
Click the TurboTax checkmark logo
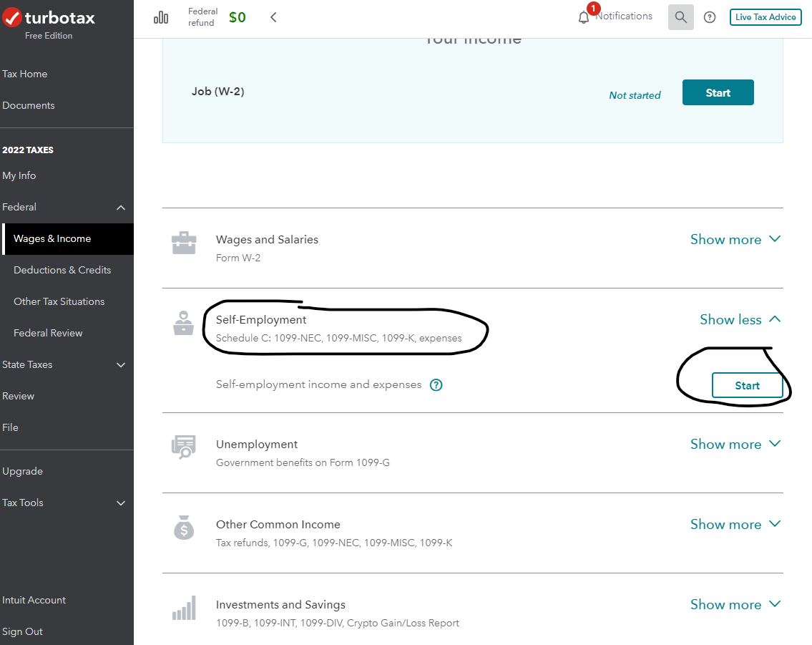point(12,17)
